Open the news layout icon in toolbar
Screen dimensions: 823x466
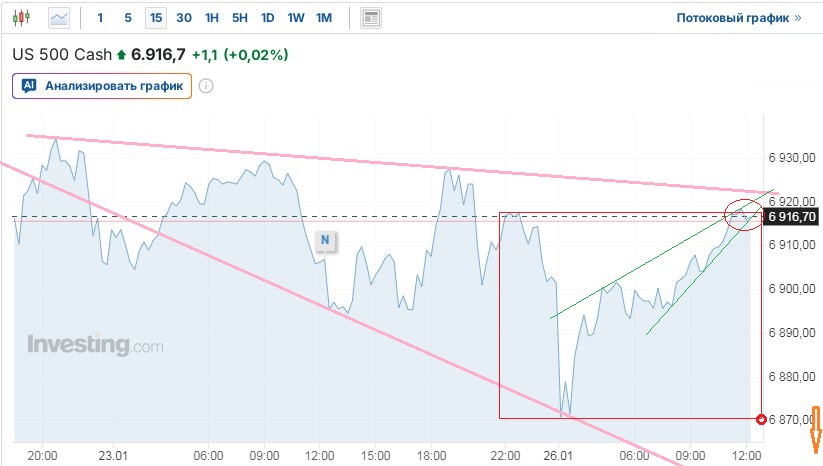click(371, 17)
